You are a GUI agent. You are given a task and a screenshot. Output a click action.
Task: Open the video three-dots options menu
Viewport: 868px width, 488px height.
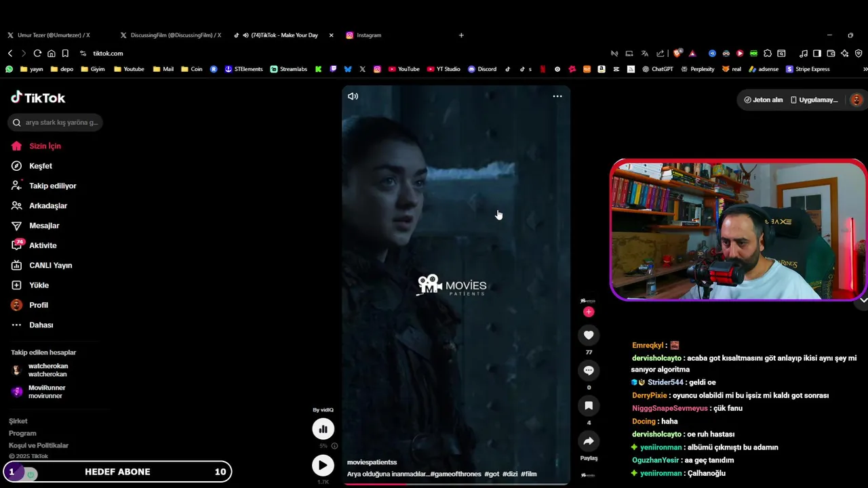click(x=557, y=96)
